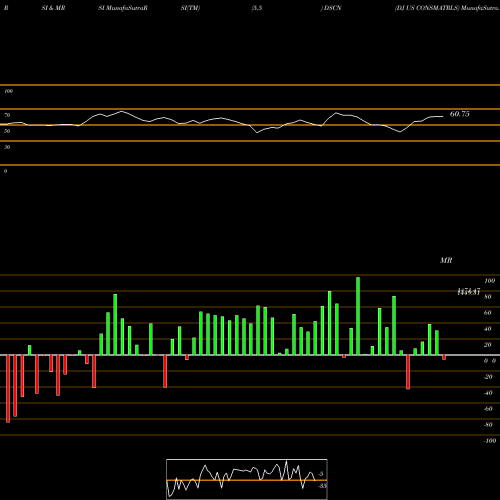Click the -33 label in mini chart
Screen dimensions: 500x500
[x=322, y=486]
